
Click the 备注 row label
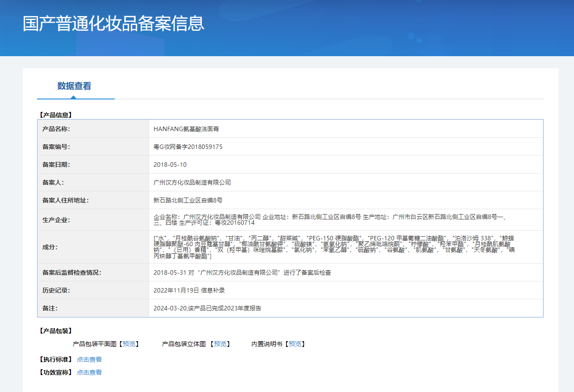[50, 308]
